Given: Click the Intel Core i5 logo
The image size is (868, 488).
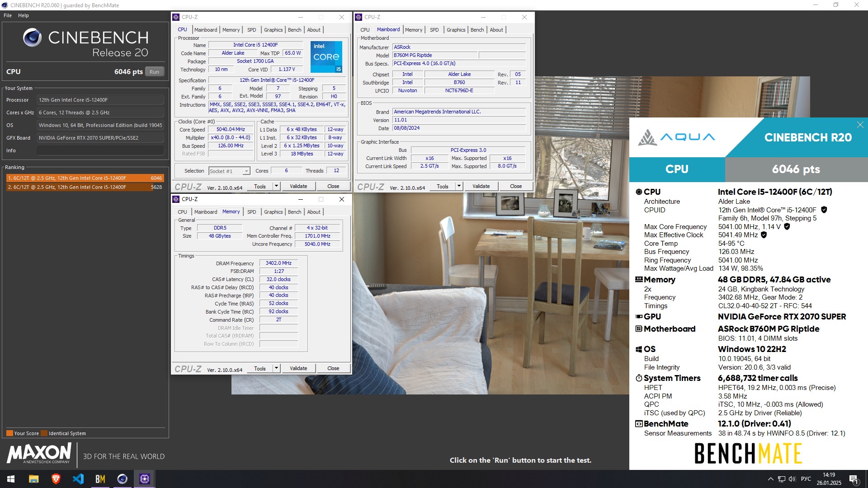Looking at the screenshot, I should point(326,56).
